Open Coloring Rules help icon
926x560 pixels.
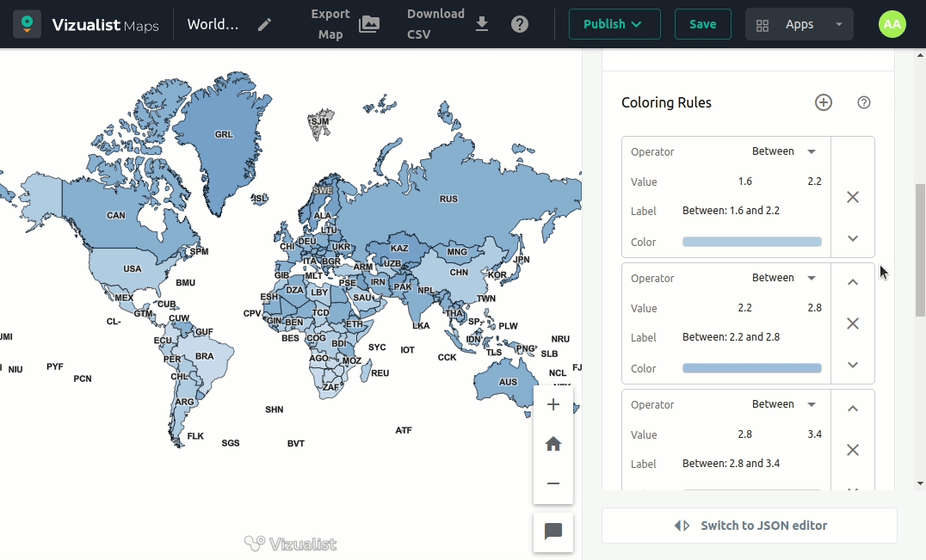864,102
